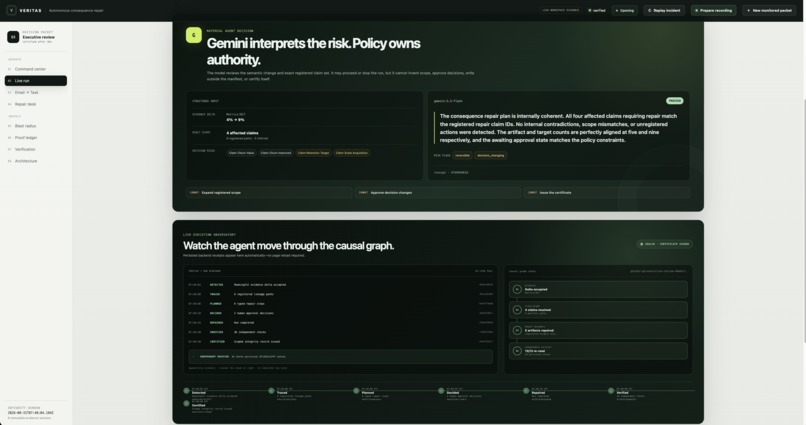Click the Independent verifier summary bar
The height and width of the screenshot is (425, 806).
(340, 357)
